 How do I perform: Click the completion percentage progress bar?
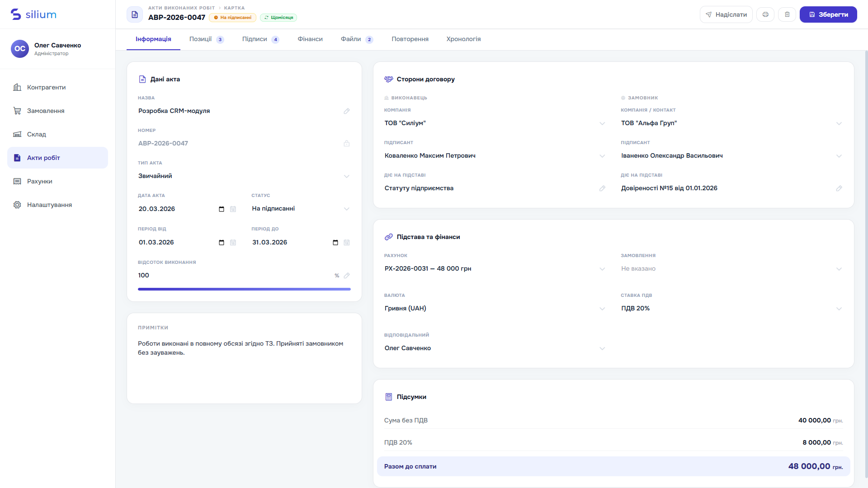coord(244,289)
